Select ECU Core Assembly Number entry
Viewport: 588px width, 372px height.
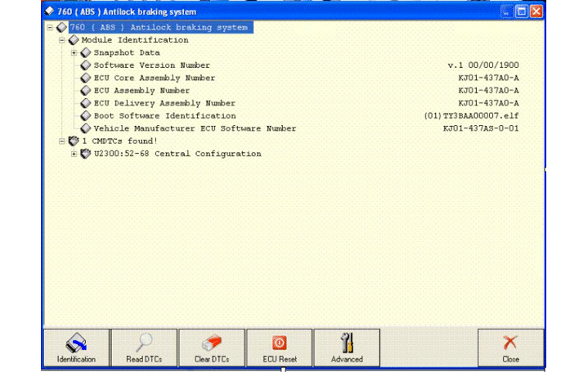pyautogui.click(x=154, y=78)
